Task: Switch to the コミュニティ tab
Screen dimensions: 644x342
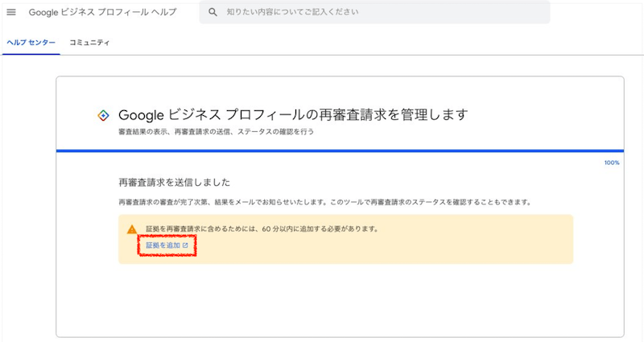Action: tap(89, 43)
